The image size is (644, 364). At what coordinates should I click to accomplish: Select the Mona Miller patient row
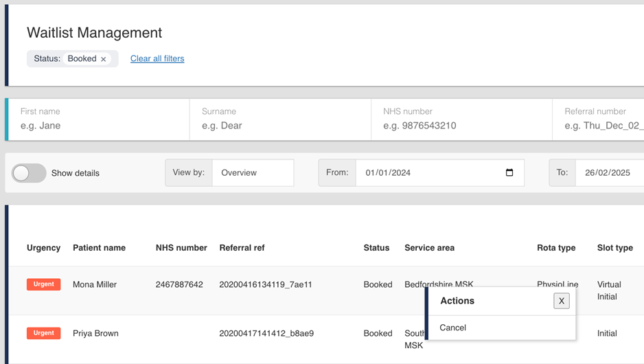point(95,284)
